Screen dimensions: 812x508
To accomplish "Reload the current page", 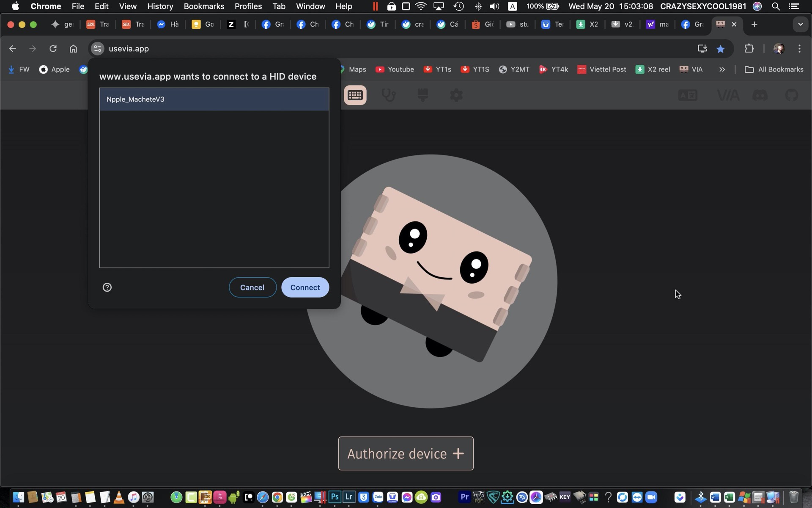I will tap(53, 49).
